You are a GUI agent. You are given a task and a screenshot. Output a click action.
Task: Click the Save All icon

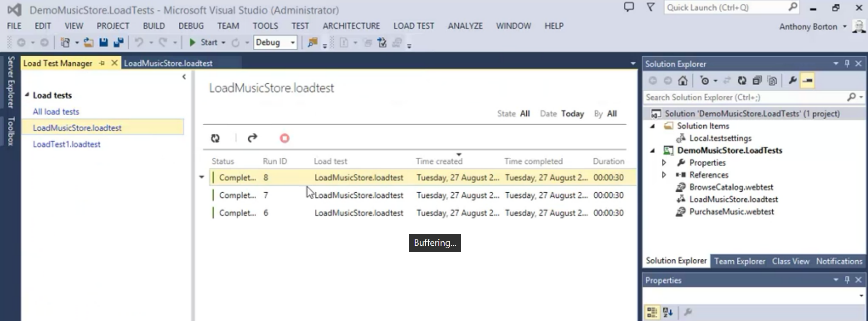118,43
